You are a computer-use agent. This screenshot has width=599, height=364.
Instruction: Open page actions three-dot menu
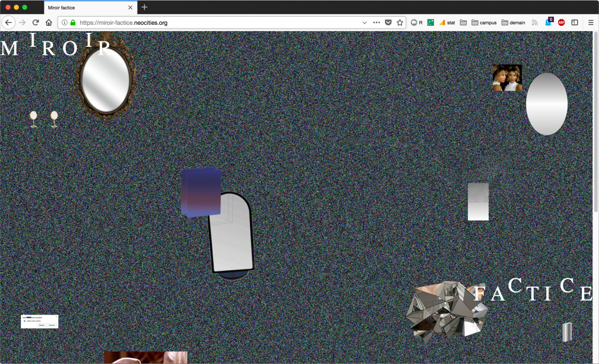tap(376, 23)
